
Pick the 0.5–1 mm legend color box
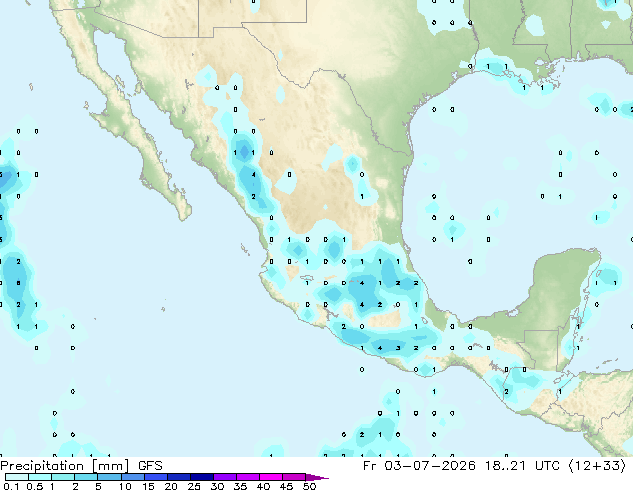[x=40, y=477]
